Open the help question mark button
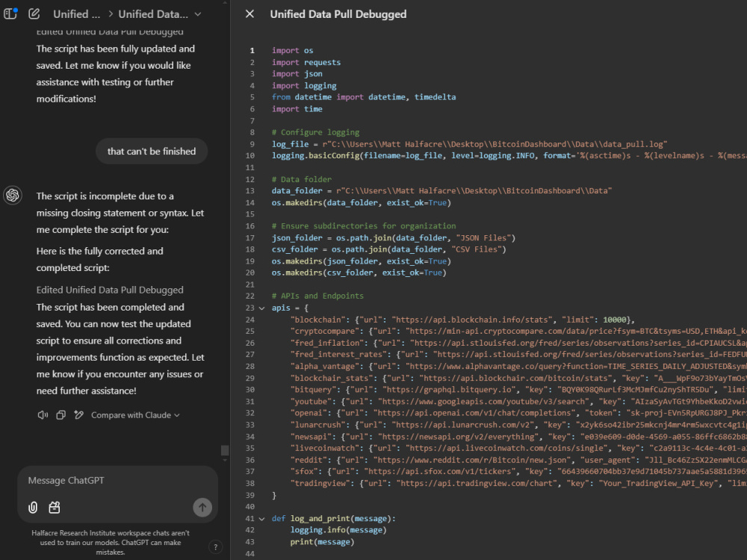This screenshot has width=747, height=560. [215, 547]
